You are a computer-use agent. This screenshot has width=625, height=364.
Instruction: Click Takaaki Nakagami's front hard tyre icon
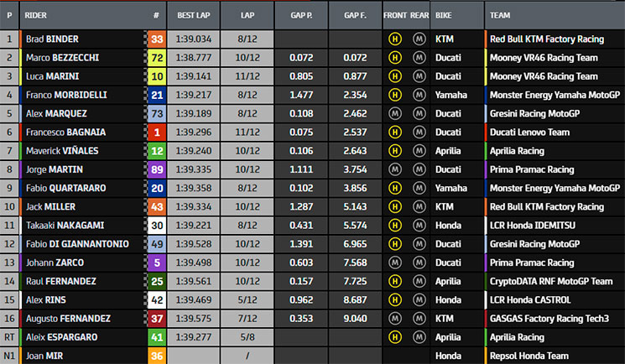(394, 226)
